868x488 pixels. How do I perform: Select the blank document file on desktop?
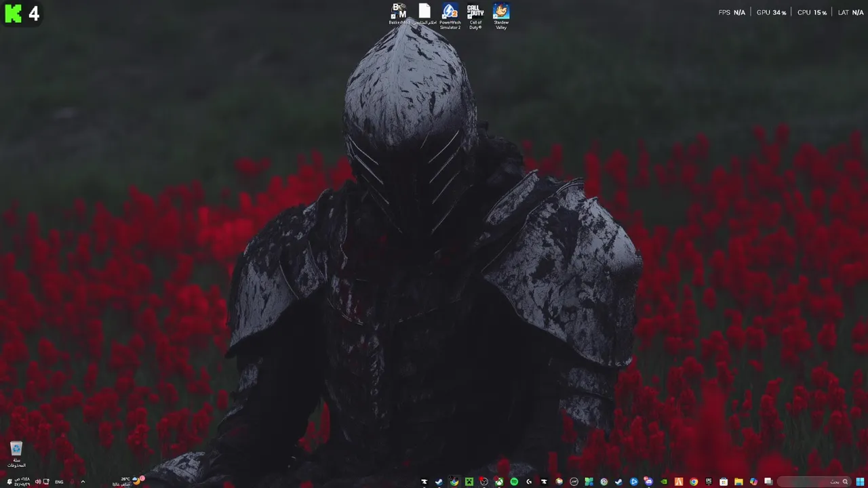(425, 15)
